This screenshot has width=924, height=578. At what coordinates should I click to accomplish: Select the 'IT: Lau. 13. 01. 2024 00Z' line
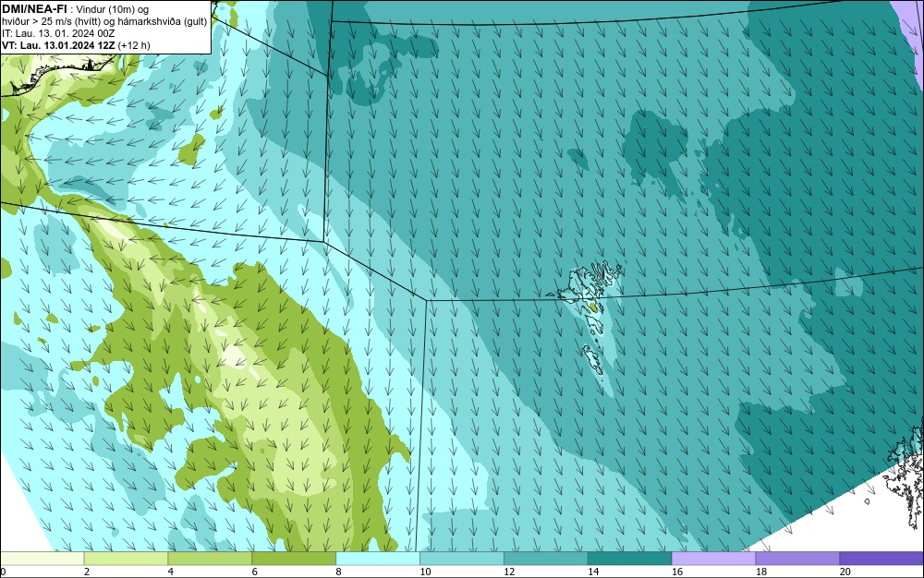[x=58, y=33]
